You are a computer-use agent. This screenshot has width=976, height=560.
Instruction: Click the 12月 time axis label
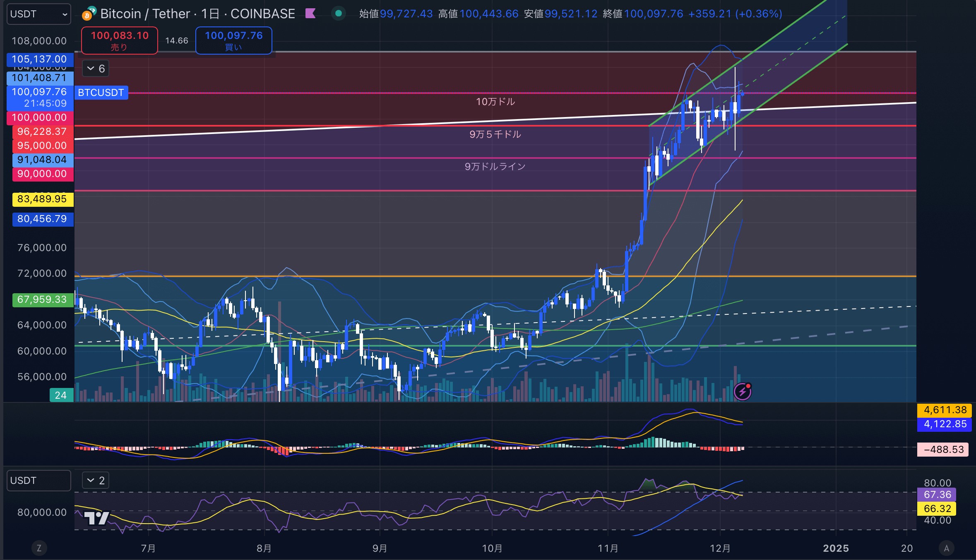tap(720, 548)
